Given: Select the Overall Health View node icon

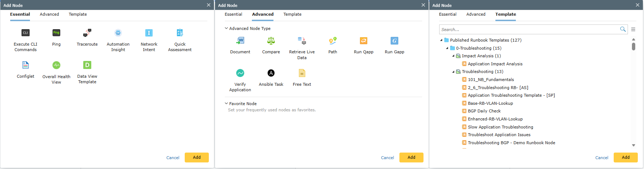Looking at the screenshot, I should [x=56, y=65].
